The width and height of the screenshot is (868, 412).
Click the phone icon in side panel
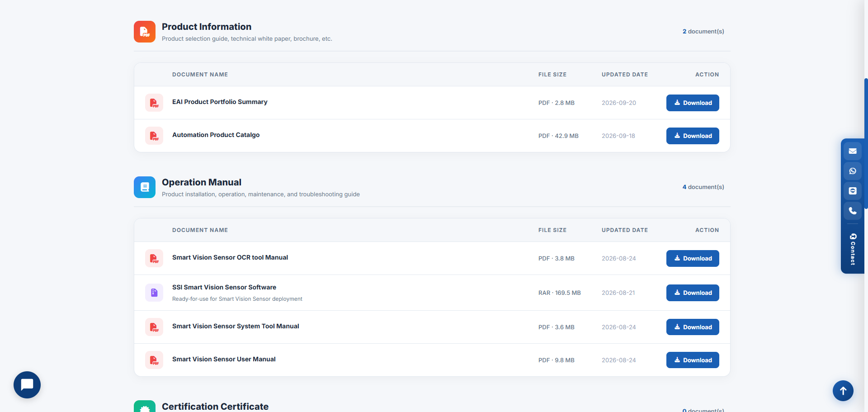click(x=853, y=211)
